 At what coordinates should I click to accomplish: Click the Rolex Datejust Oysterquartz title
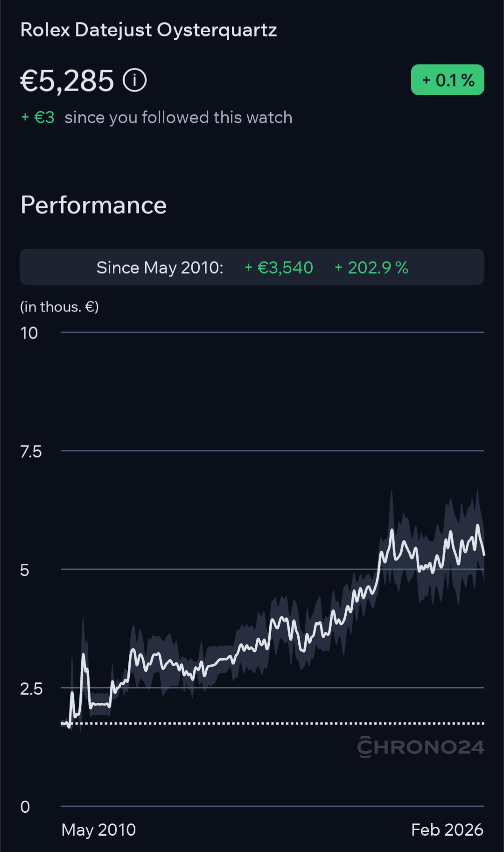[149, 30]
